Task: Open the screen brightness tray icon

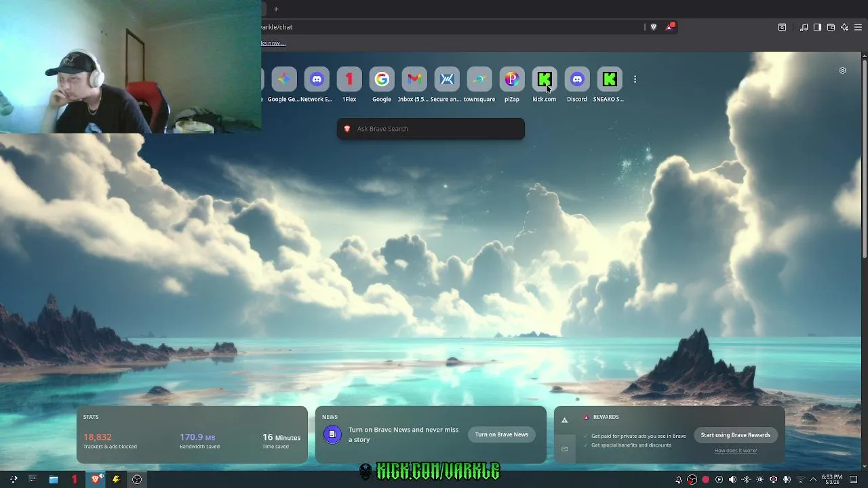Action: (759, 480)
